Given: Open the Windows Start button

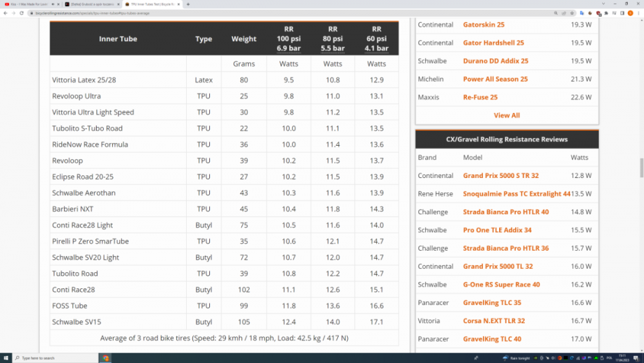Looking at the screenshot, I should [x=6, y=358].
